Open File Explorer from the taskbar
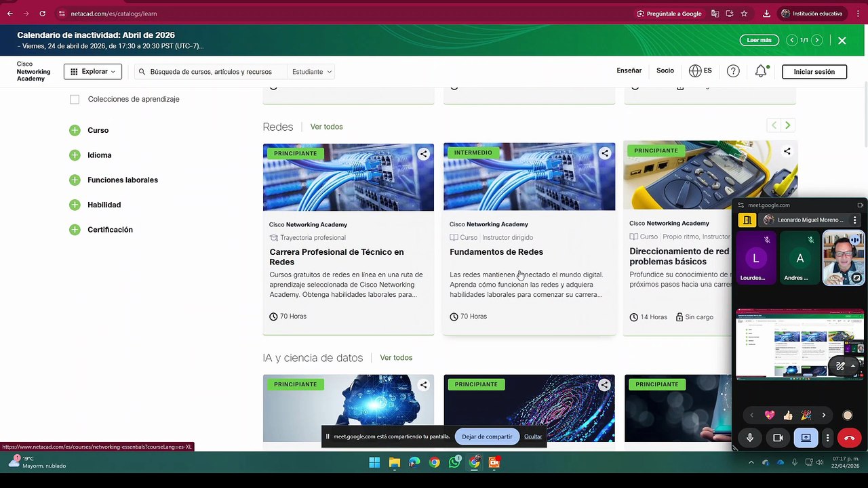 click(x=395, y=463)
